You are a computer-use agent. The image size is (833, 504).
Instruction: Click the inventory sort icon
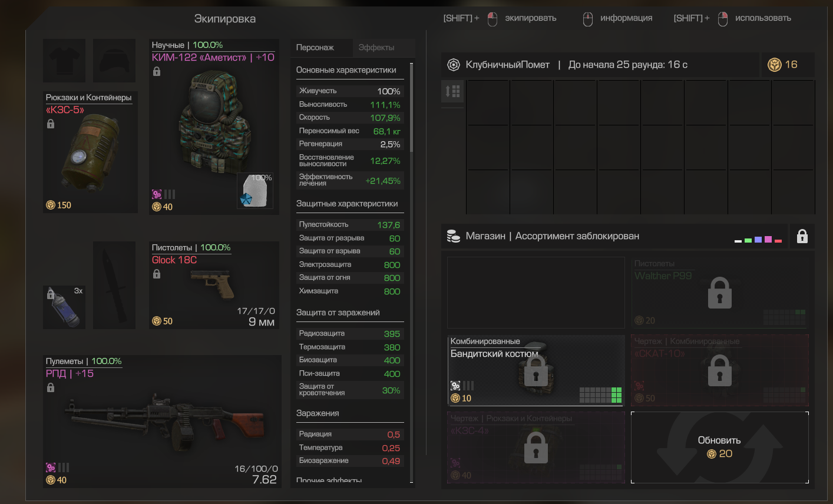tap(453, 91)
